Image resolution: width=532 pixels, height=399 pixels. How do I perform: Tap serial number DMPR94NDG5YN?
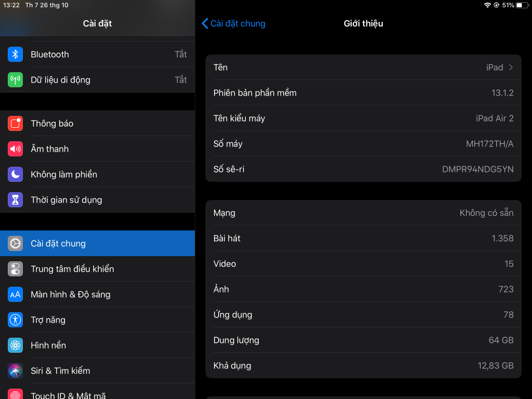tap(478, 169)
